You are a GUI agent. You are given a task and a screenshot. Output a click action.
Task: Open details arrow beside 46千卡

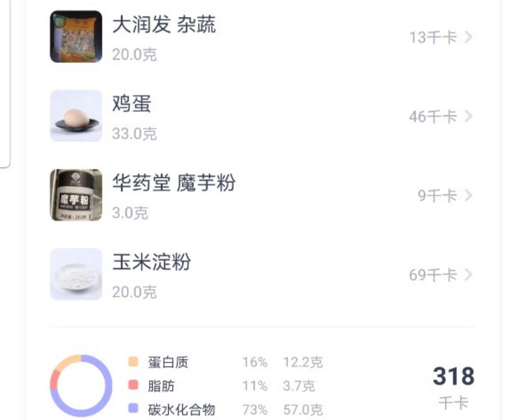(x=469, y=117)
